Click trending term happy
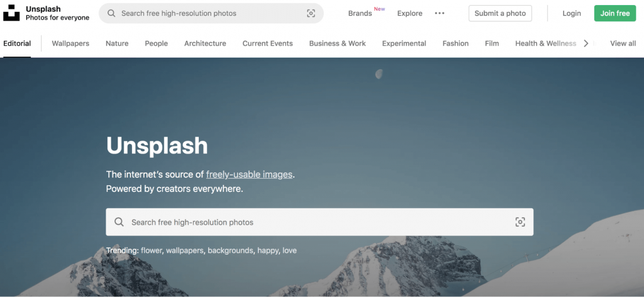The width and height of the screenshot is (644, 297). point(268,250)
